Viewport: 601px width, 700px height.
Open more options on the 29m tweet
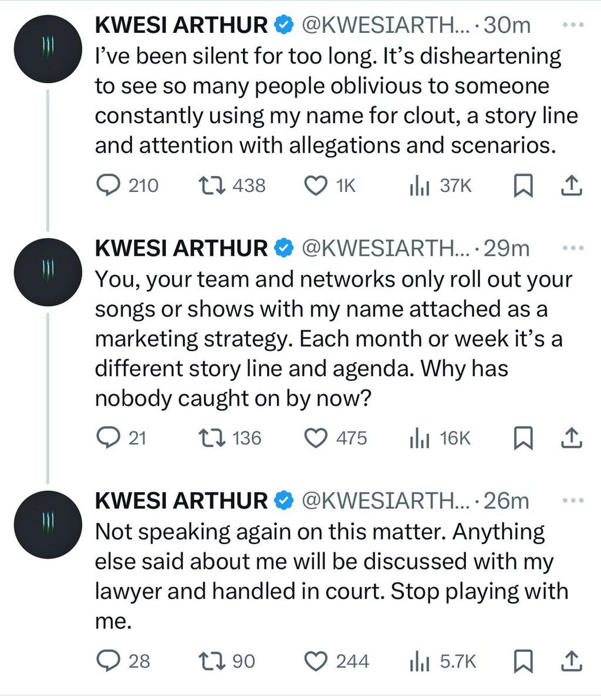573,249
